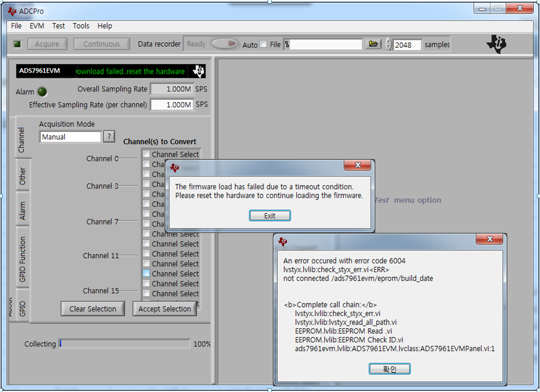This screenshot has width=540, height=392.
Task: Close the error code 6004 dialog
Action: pyautogui.click(x=490, y=239)
